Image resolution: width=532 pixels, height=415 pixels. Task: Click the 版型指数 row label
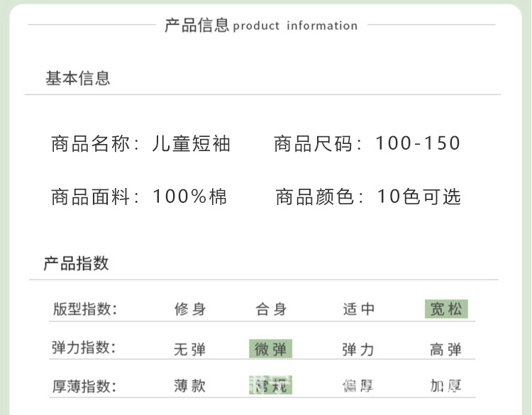tap(84, 309)
